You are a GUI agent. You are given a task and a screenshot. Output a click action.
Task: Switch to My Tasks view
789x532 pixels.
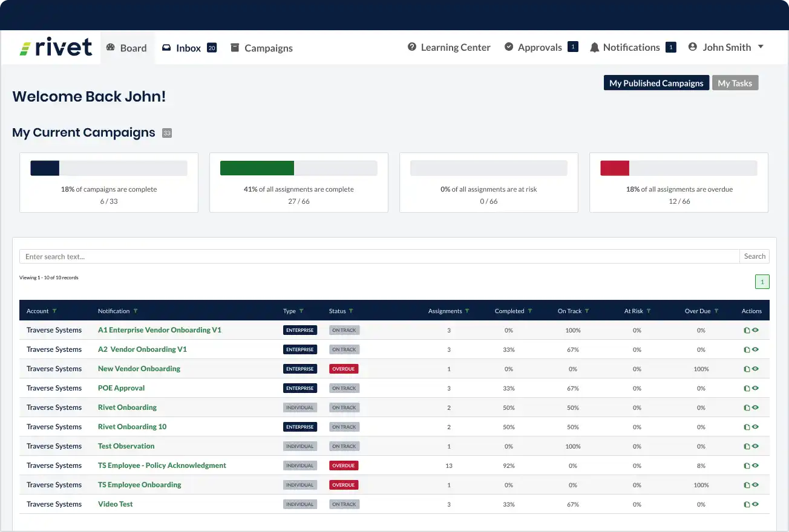click(x=735, y=83)
